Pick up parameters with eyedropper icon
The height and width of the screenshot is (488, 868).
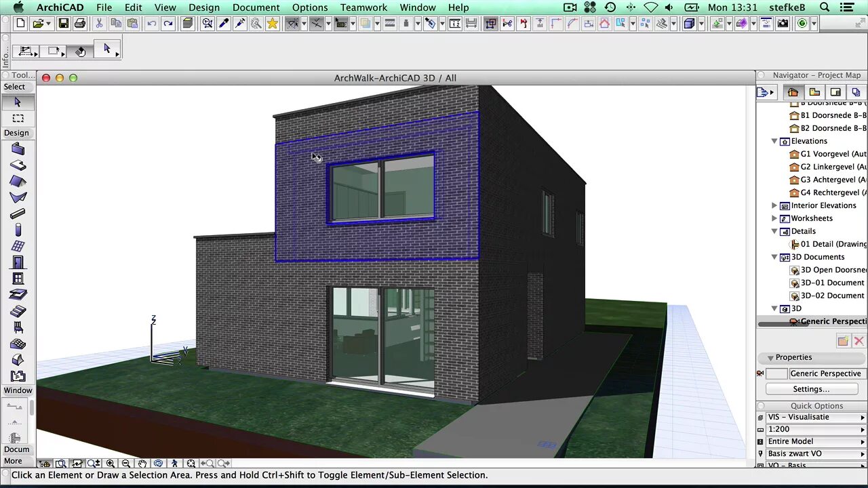[x=224, y=24]
